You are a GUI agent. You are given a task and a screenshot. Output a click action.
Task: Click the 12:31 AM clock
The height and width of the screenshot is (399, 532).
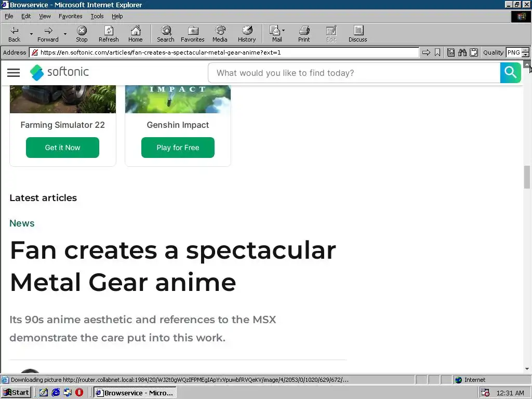510,393
